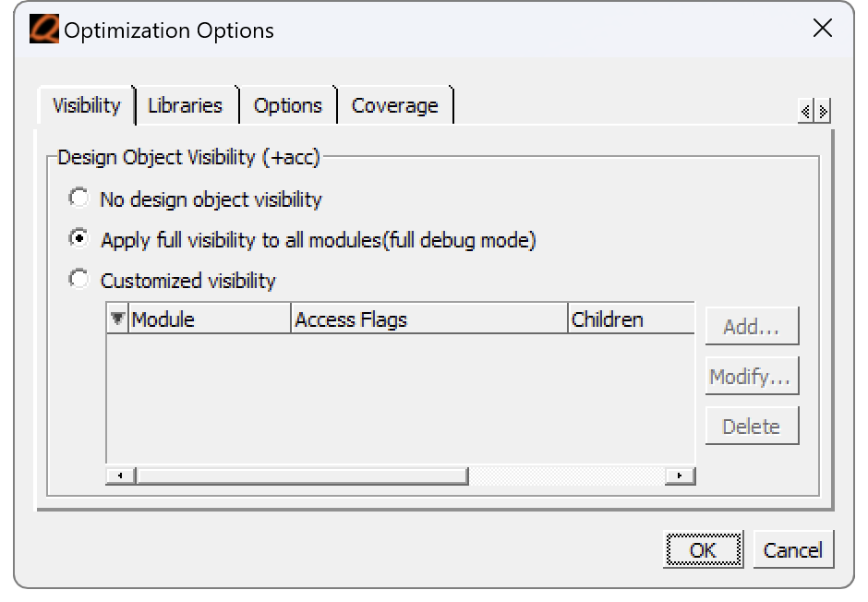Select the Visibility tab
This screenshot has height=602, width=868.
(x=87, y=105)
